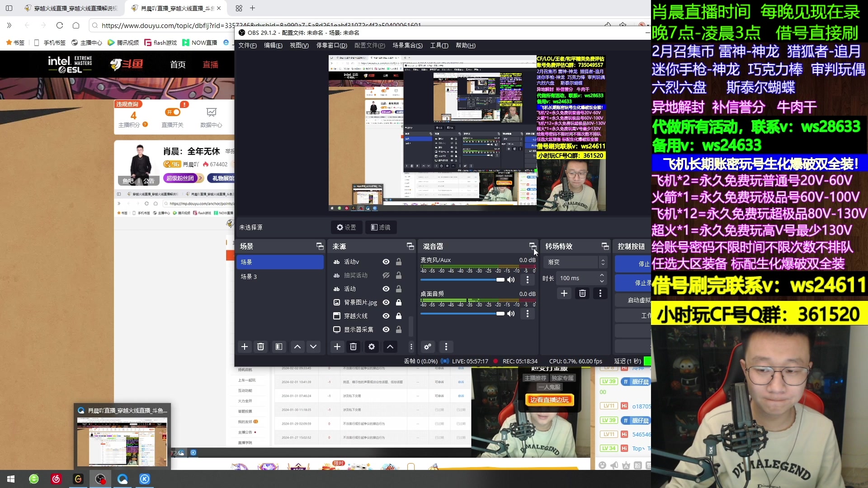Screen dimensions: 868x488
Task: Click 数据中心 on the Douyu page
Action: pos(211,117)
